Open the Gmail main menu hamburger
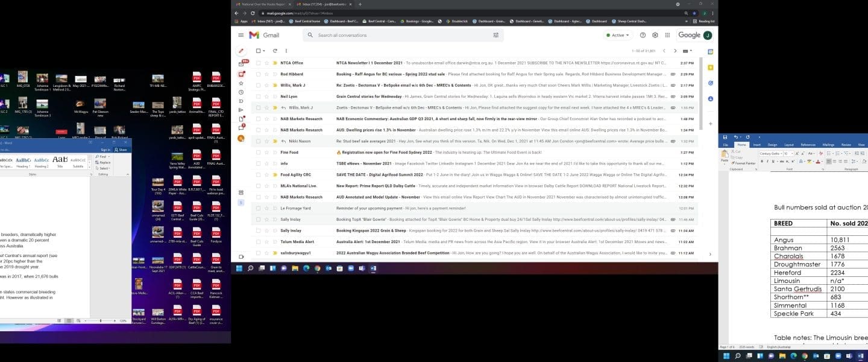Screen dimensions: 868x362 pos(241,35)
